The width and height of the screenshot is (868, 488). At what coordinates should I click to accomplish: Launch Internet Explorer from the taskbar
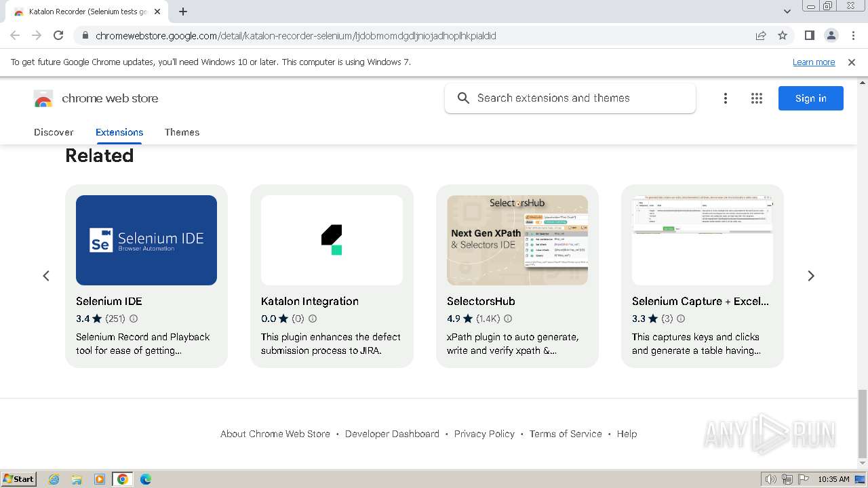54,479
